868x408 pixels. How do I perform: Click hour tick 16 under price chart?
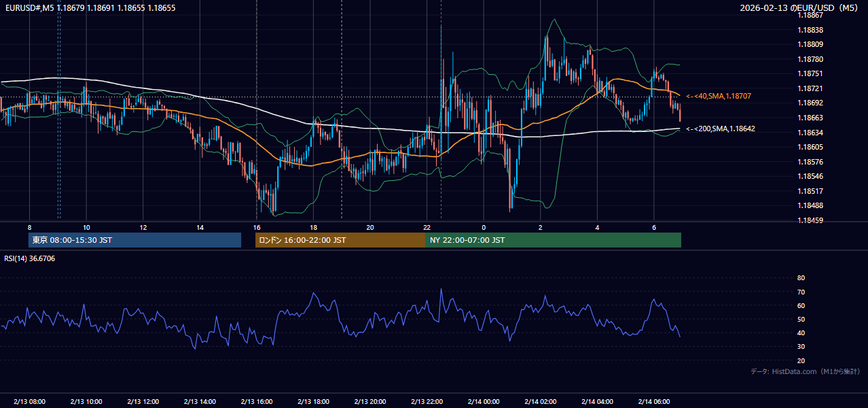pos(256,227)
